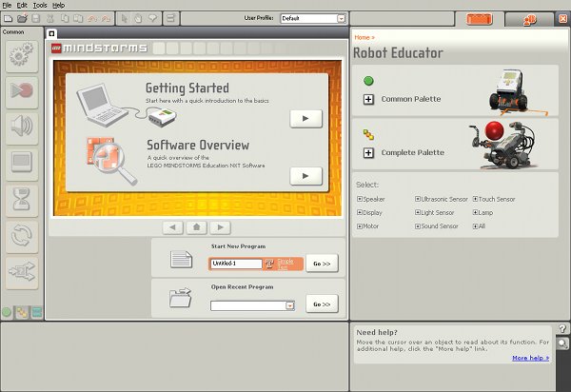Save the program with toolbar disk icon
Viewport: 571px width, 392px height.
pos(36,18)
